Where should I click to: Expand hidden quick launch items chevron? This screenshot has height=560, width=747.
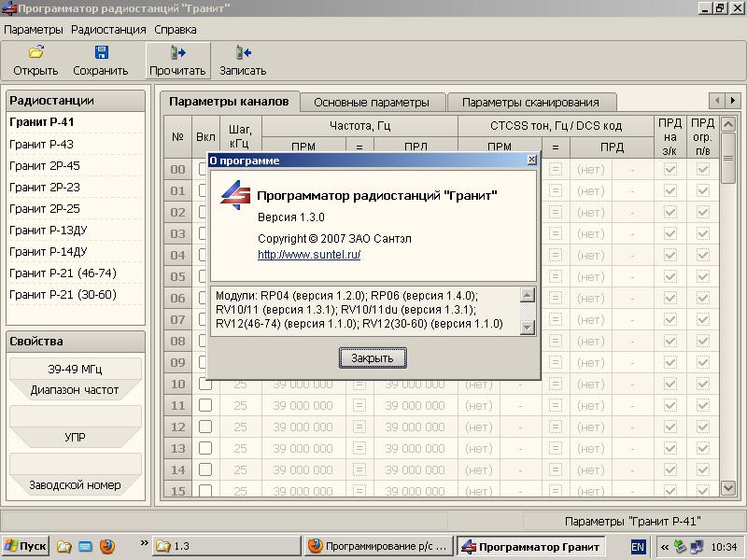(144, 542)
